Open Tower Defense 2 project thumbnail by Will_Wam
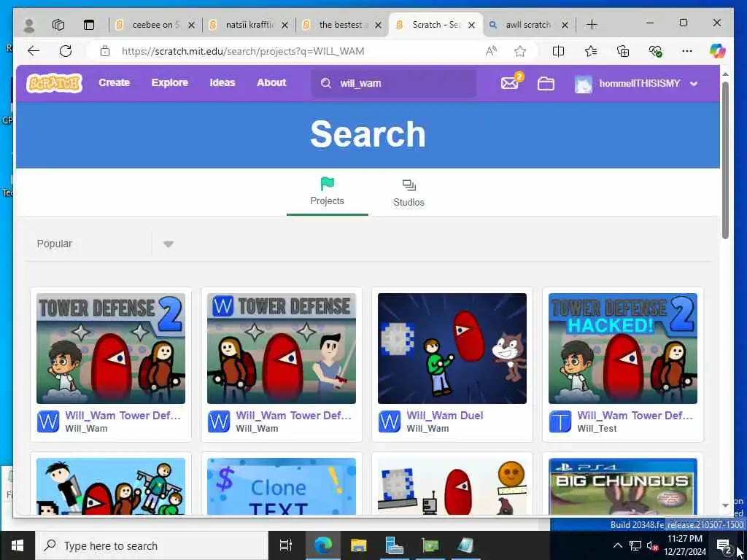The image size is (747, 560). tap(111, 348)
